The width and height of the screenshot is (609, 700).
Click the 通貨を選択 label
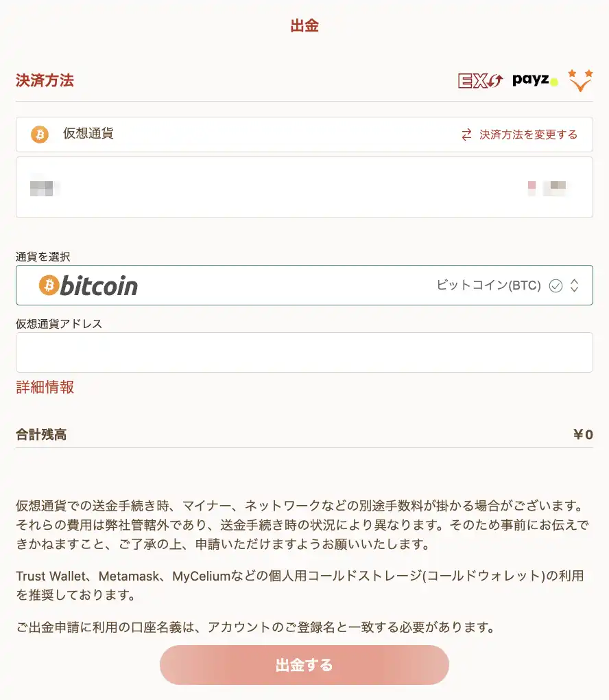tap(43, 257)
